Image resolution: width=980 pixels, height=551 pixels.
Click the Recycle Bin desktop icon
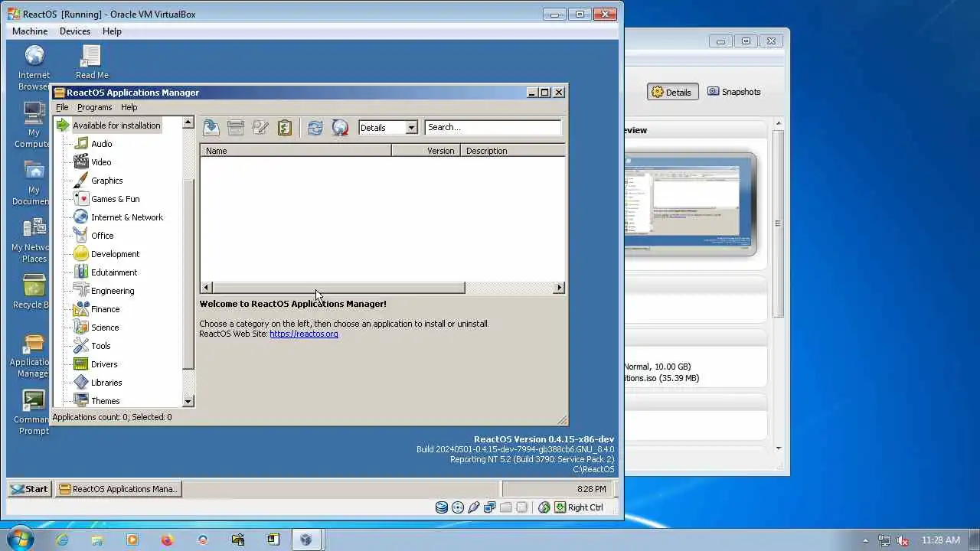coord(33,292)
